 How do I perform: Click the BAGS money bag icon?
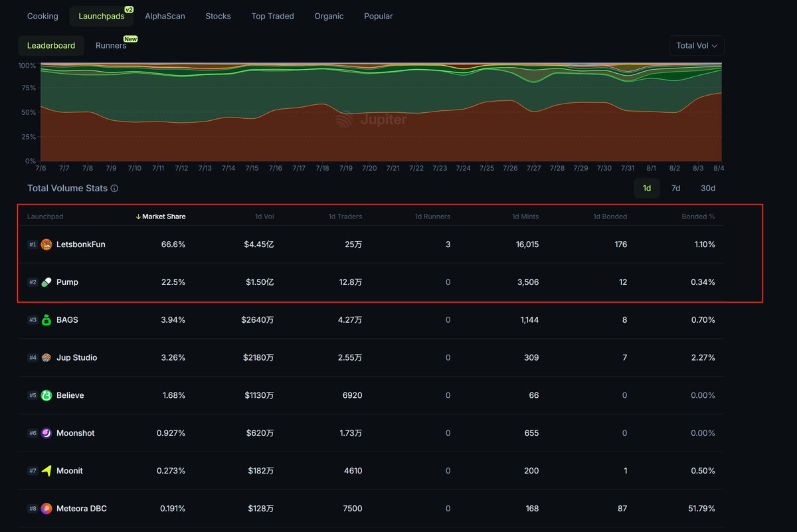pos(46,320)
